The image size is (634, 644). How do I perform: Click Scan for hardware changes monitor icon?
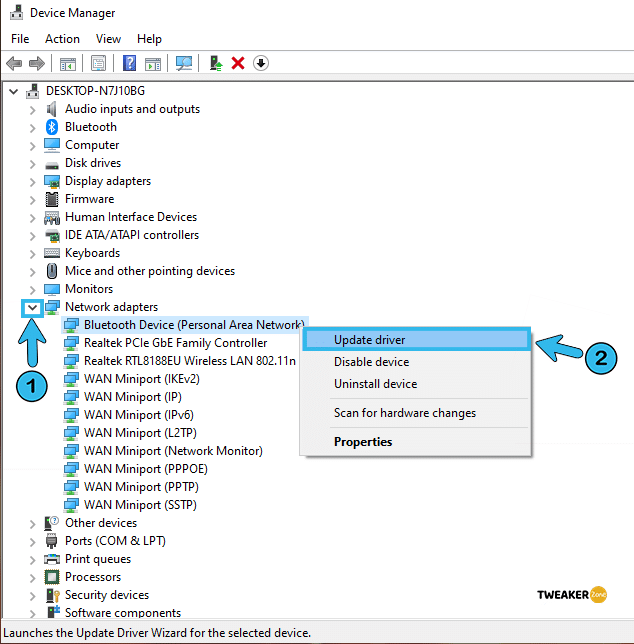pyautogui.click(x=184, y=64)
